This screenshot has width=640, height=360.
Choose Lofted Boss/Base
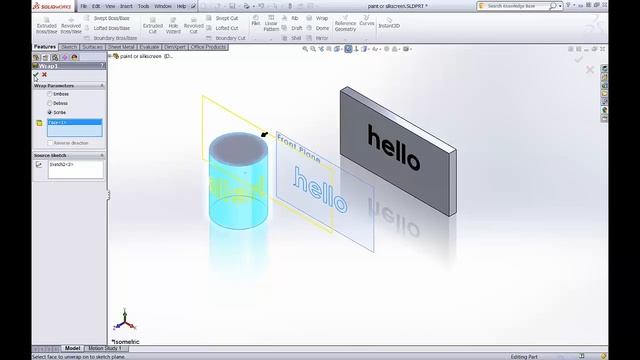(x=107, y=28)
